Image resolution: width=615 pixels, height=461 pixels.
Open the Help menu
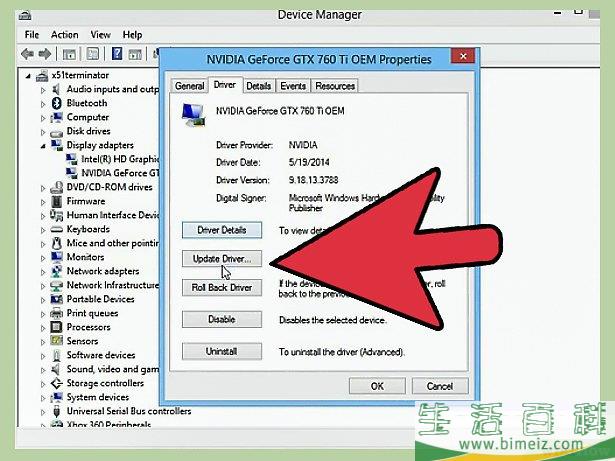pyautogui.click(x=132, y=35)
